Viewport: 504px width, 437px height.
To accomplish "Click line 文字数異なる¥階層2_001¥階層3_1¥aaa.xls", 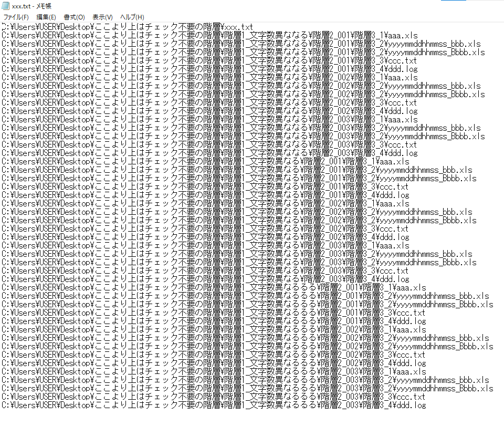I will click(205, 161).
